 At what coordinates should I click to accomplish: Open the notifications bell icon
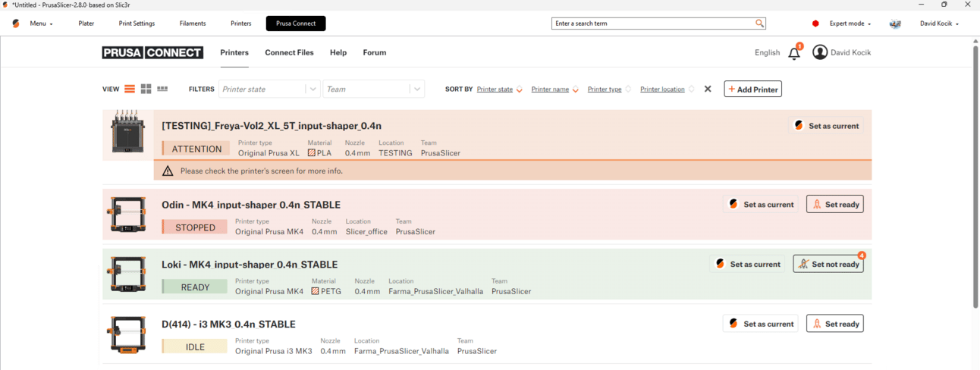click(x=794, y=53)
